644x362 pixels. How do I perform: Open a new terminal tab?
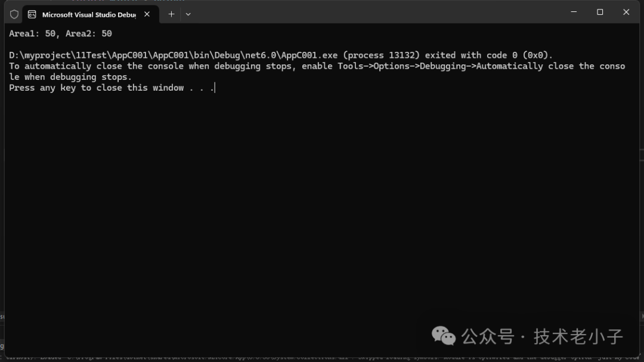171,14
